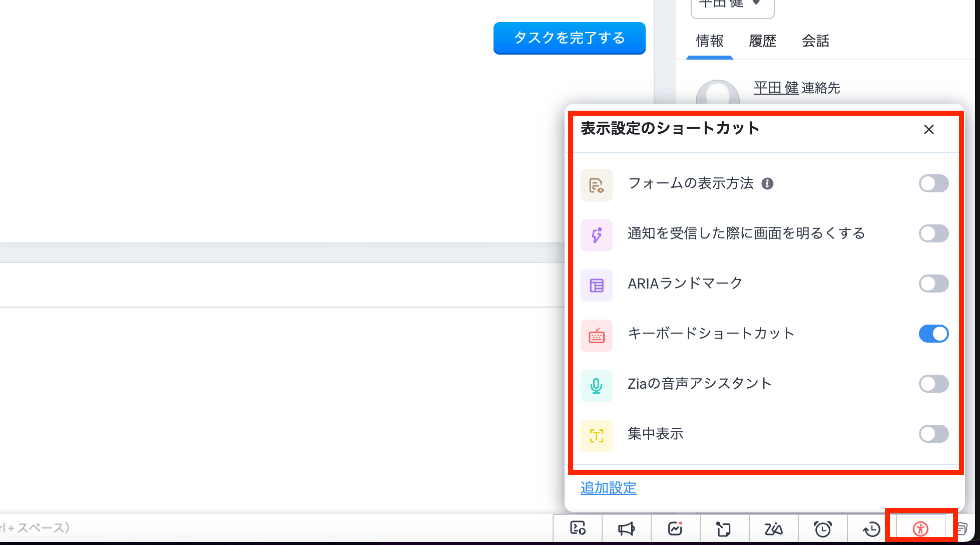Open the sticky note icon
980x545 pixels.
click(723, 528)
